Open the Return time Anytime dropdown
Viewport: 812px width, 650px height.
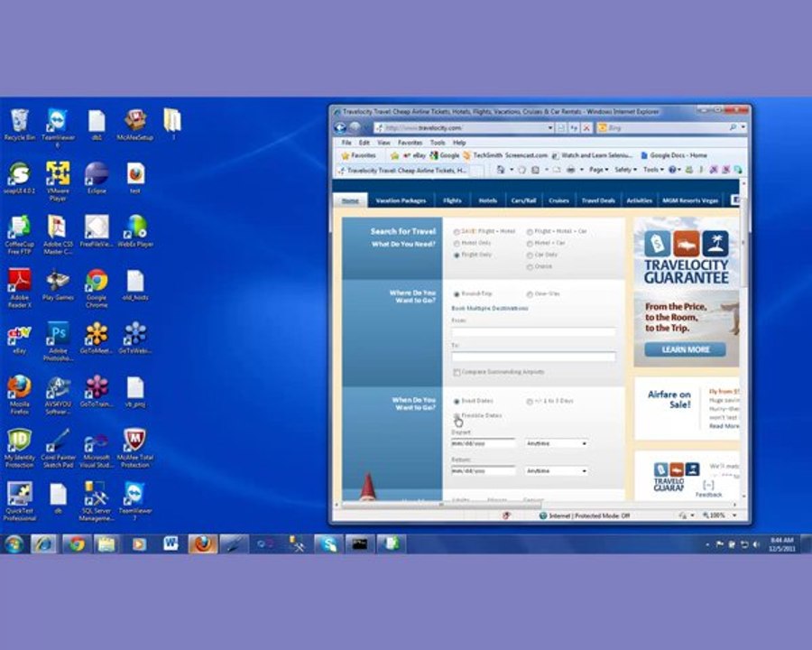(556, 470)
